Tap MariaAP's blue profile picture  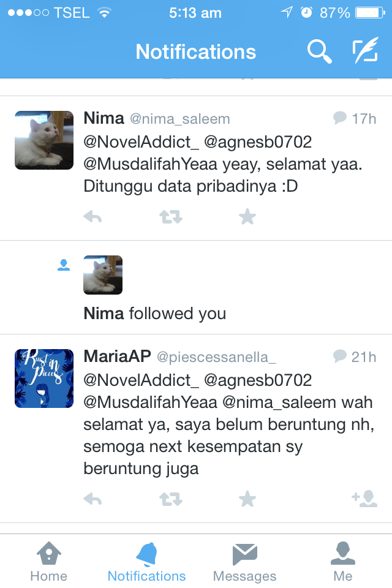pos(44,379)
